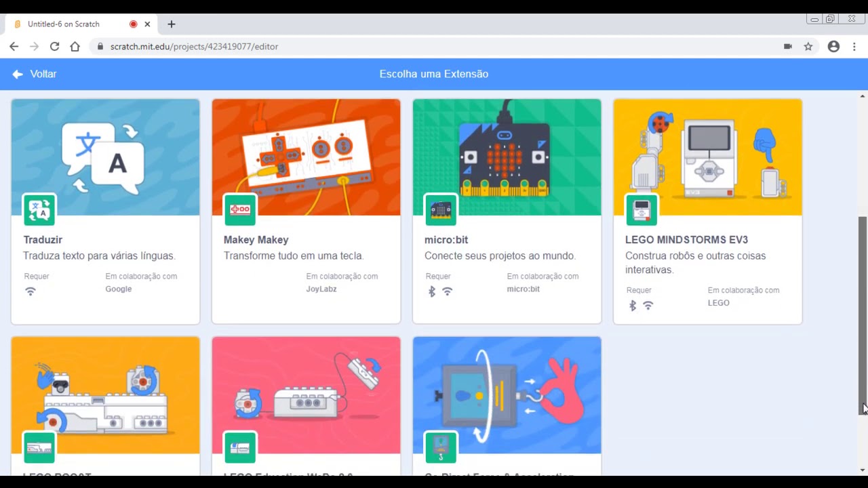
Task: Go back with the Voltar arrow icon
Action: tap(18, 74)
